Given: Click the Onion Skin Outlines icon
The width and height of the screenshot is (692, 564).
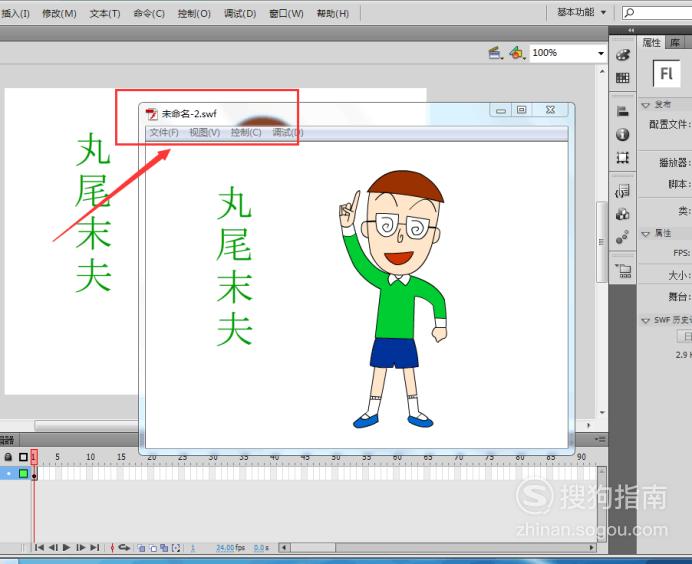Looking at the screenshot, I should pyautogui.click(x=153, y=548).
